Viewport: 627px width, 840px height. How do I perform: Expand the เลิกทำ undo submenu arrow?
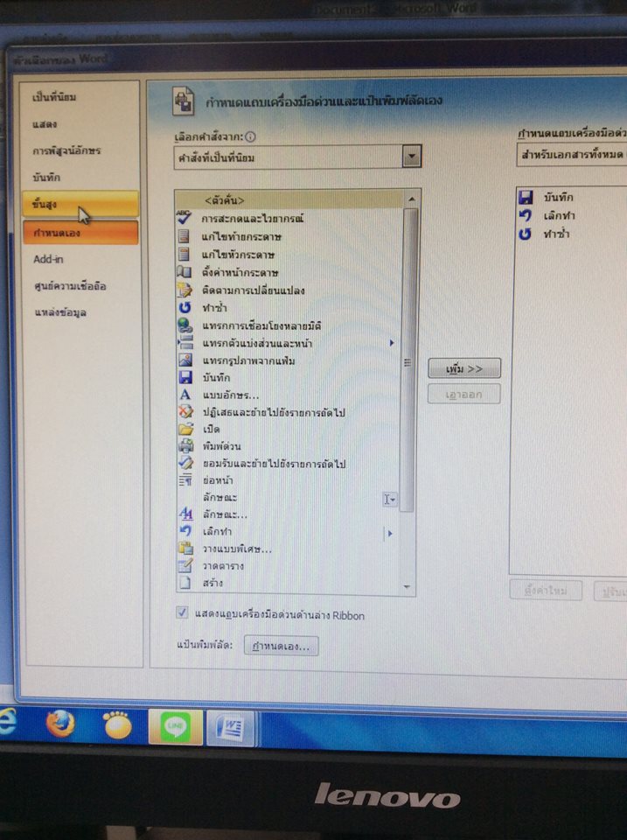click(x=390, y=533)
